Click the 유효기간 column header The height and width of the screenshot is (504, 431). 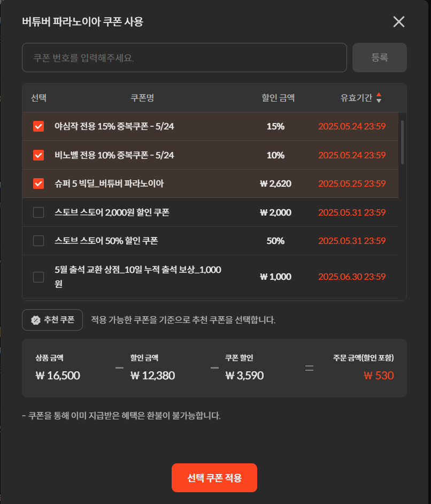tap(356, 98)
